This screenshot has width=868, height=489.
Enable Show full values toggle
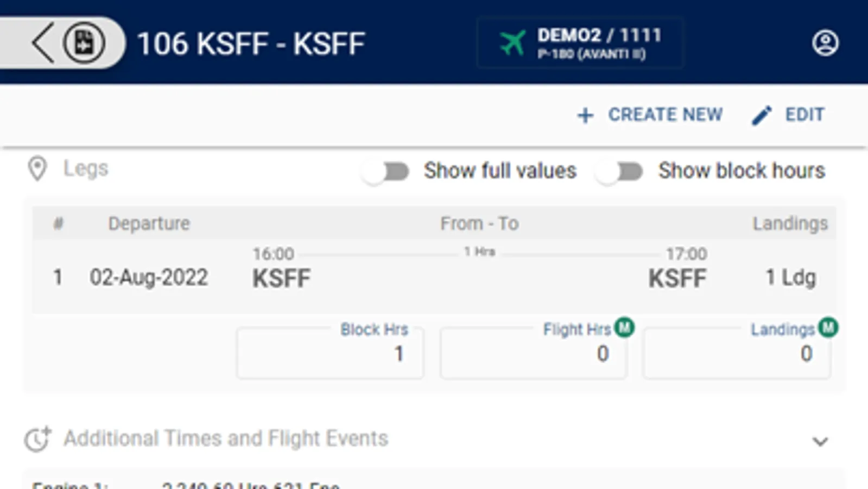387,172
